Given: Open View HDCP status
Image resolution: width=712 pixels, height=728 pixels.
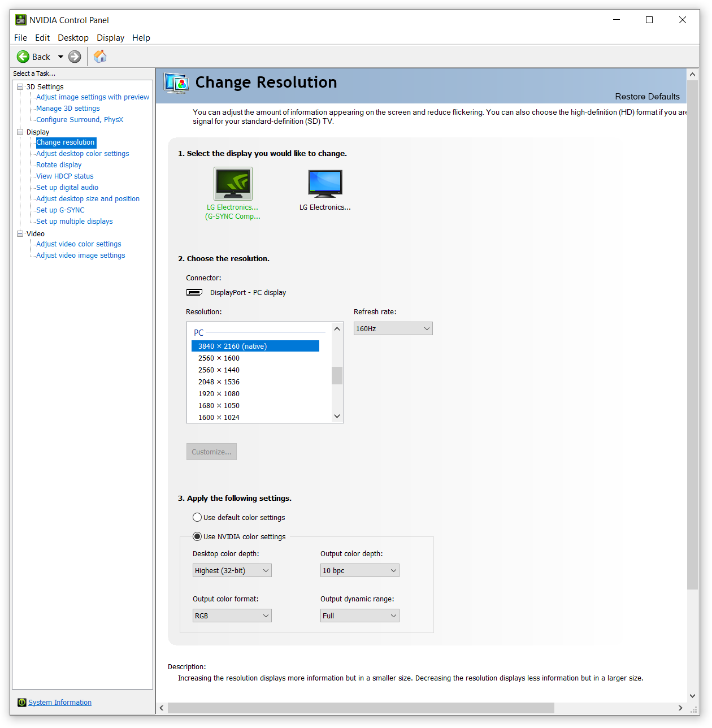Looking at the screenshot, I should [x=65, y=176].
